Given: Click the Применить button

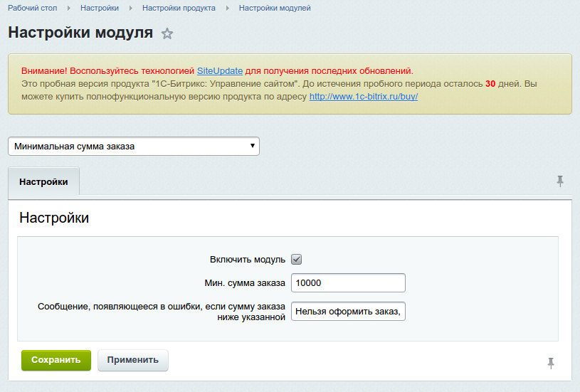Looking at the screenshot, I should [x=133, y=360].
